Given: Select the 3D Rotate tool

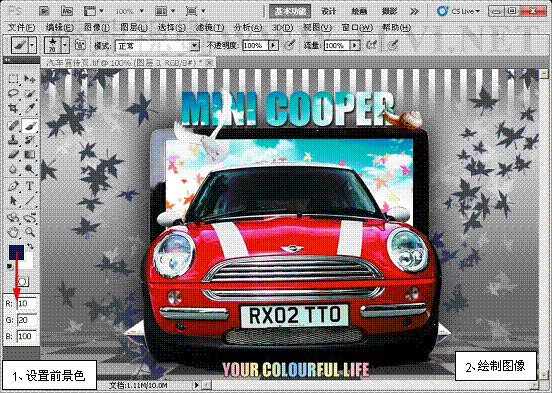Looking at the screenshot, I should tap(13, 218).
